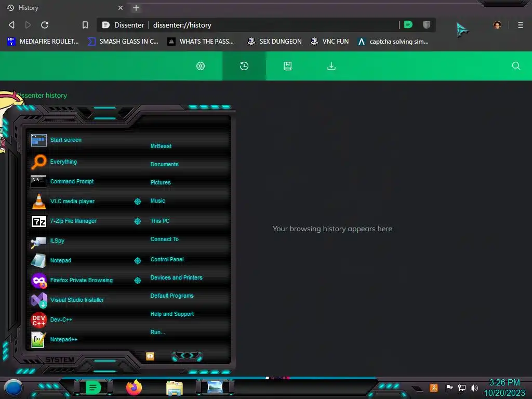Viewport: 532px width, 399px height.
Task: Click the green Dissenter comment icon in address bar
Action: click(x=408, y=24)
